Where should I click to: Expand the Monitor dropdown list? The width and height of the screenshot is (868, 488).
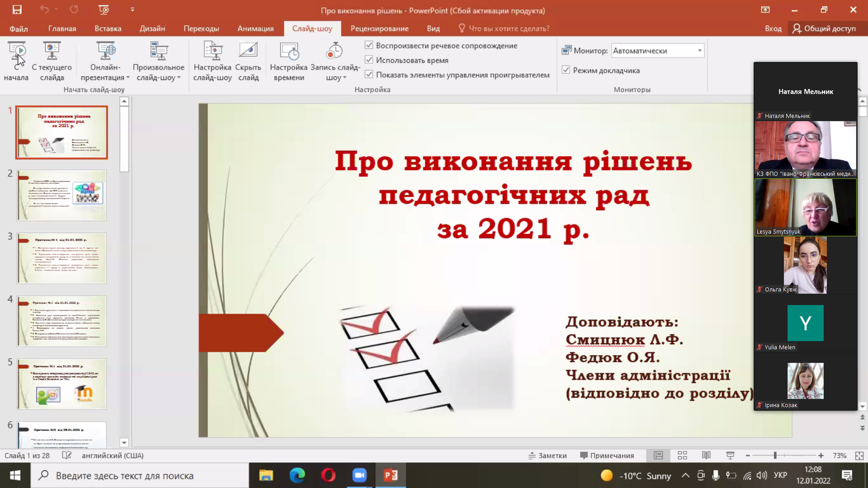[699, 51]
